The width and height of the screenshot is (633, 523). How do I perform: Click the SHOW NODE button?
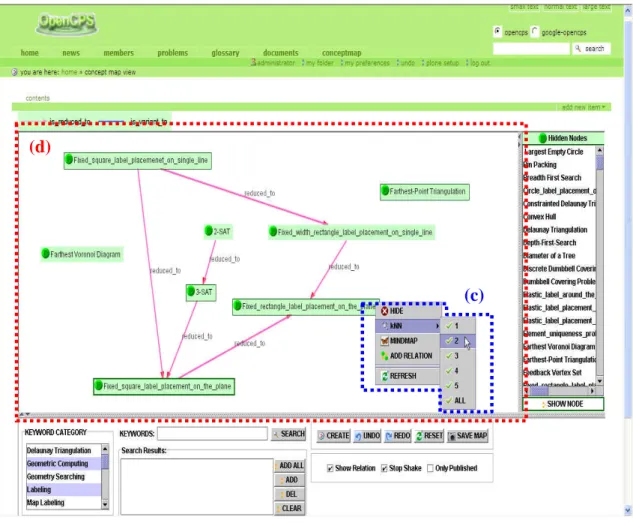point(564,404)
